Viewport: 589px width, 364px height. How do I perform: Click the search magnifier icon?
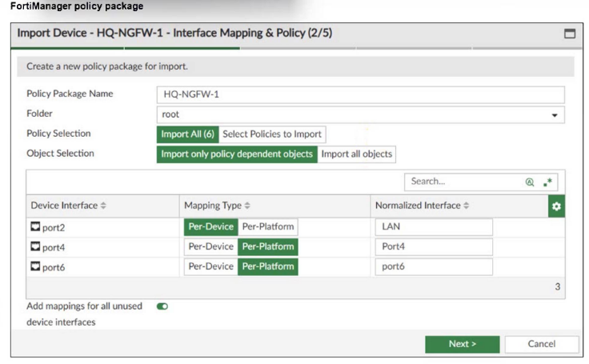tap(530, 182)
